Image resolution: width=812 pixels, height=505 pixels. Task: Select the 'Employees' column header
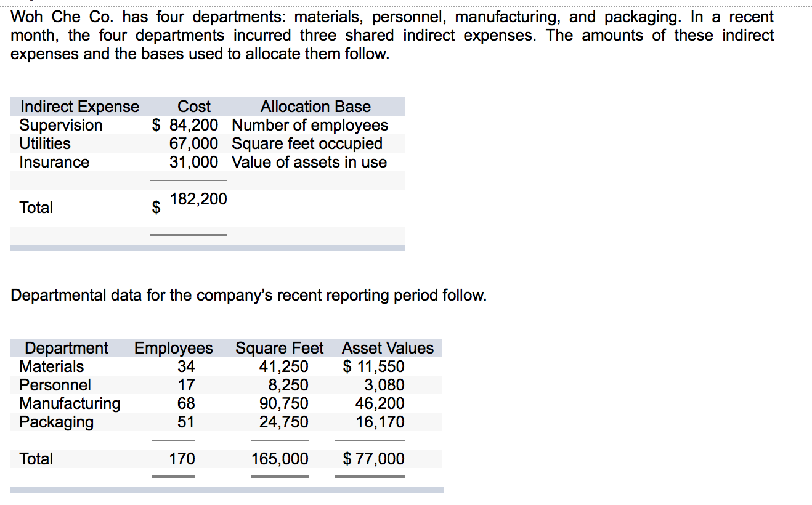click(174, 348)
